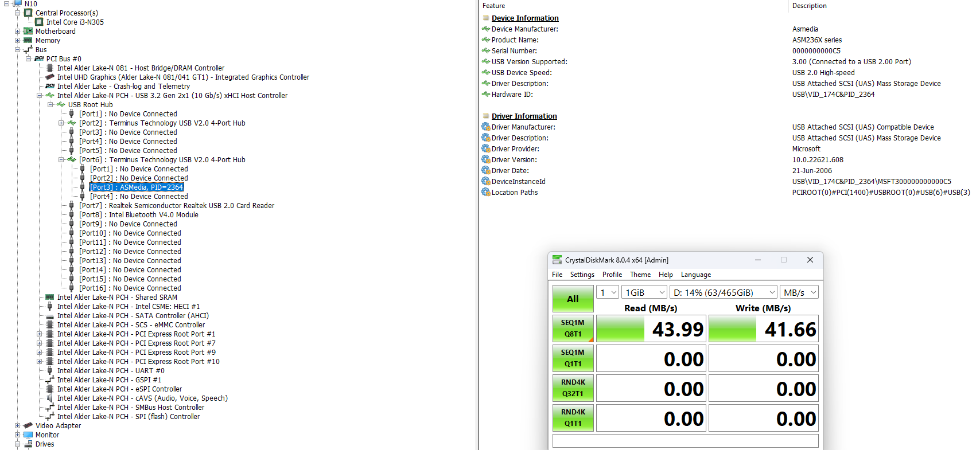980x450 pixels.
Task: Open the Language menu in CrystalDiskMark
Action: pos(695,275)
